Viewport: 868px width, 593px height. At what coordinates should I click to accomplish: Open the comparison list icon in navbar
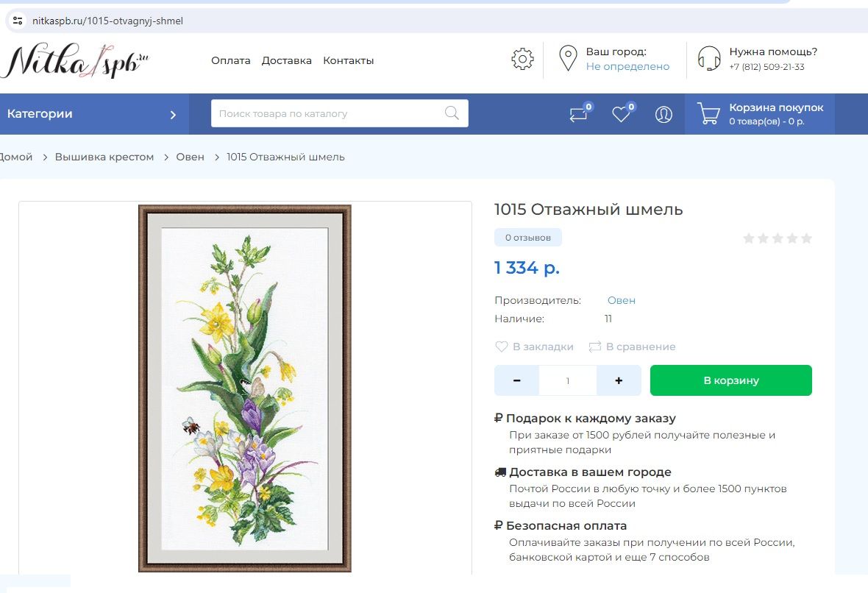point(579,114)
